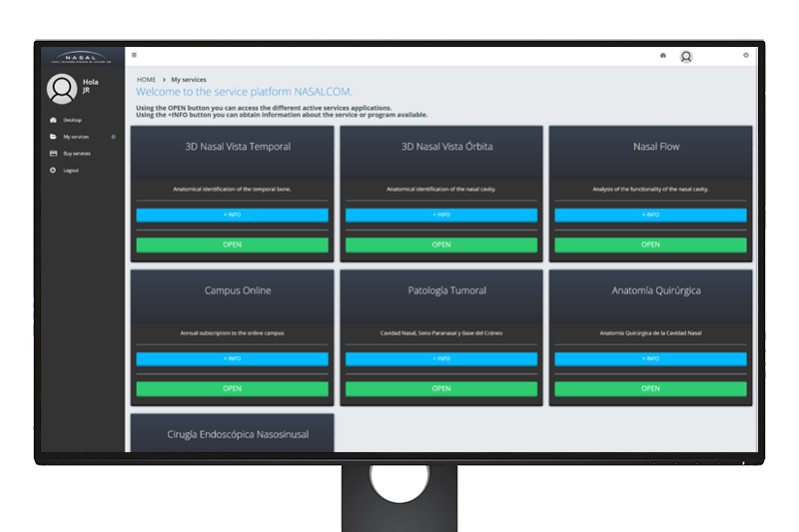Show +INFO for 3D Nasal Vista Temporal
The width and height of the screenshot is (799, 532).
pos(233,215)
